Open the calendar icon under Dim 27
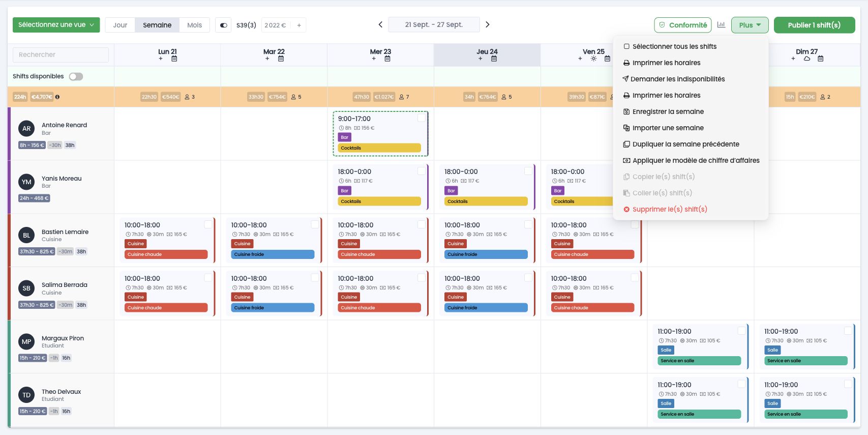 click(x=821, y=59)
